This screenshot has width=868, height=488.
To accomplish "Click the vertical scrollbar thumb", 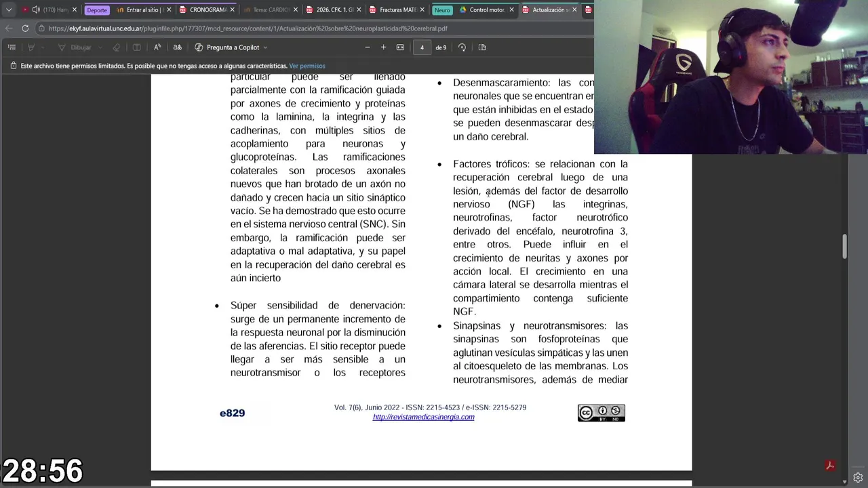I will click(x=844, y=246).
